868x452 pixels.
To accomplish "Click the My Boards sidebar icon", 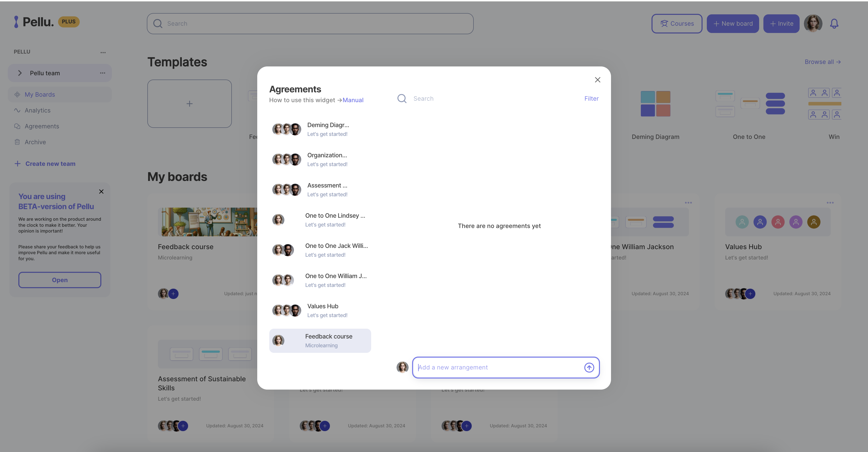I will (x=17, y=95).
